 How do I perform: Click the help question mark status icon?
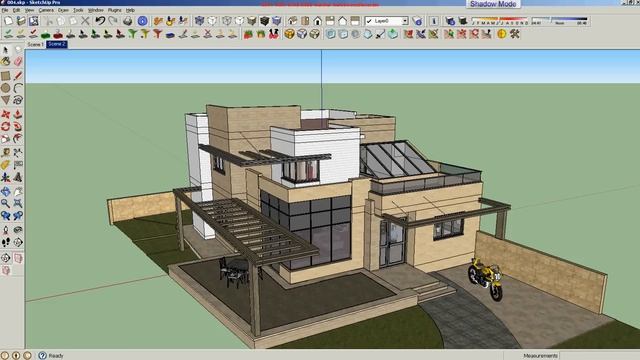[x=42, y=355]
